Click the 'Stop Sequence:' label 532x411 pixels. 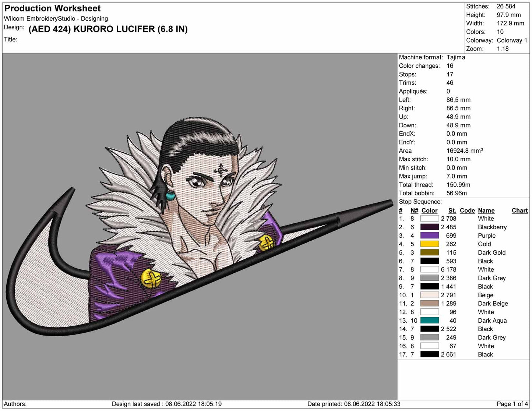(x=420, y=202)
